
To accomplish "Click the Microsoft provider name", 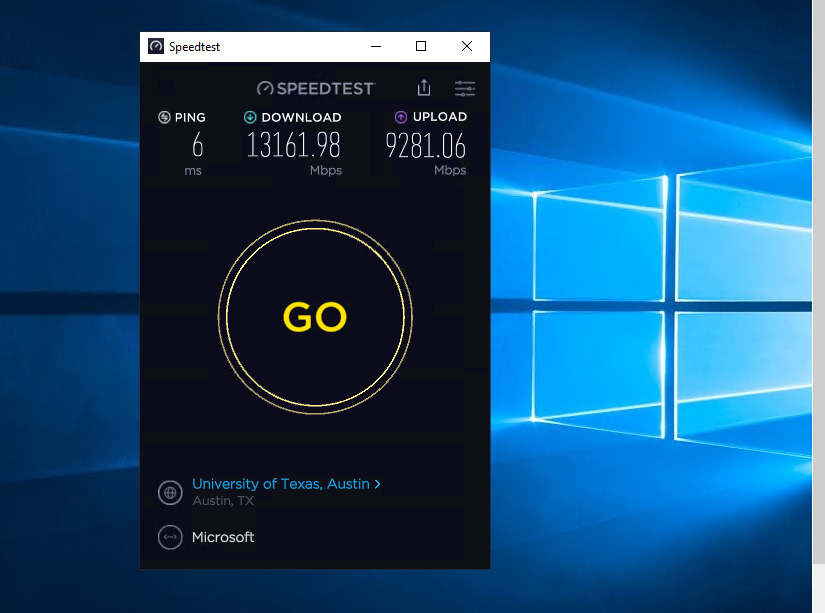I will (223, 537).
